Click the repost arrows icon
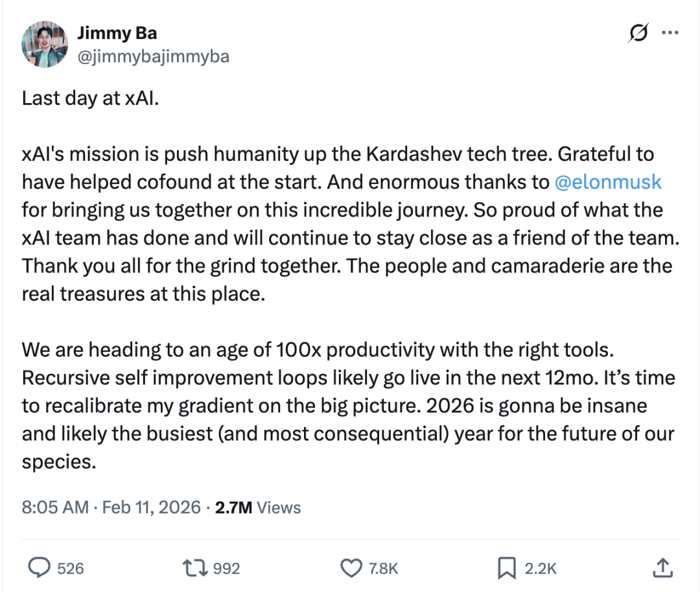Viewport: 700px width, 592px height. [196, 569]
